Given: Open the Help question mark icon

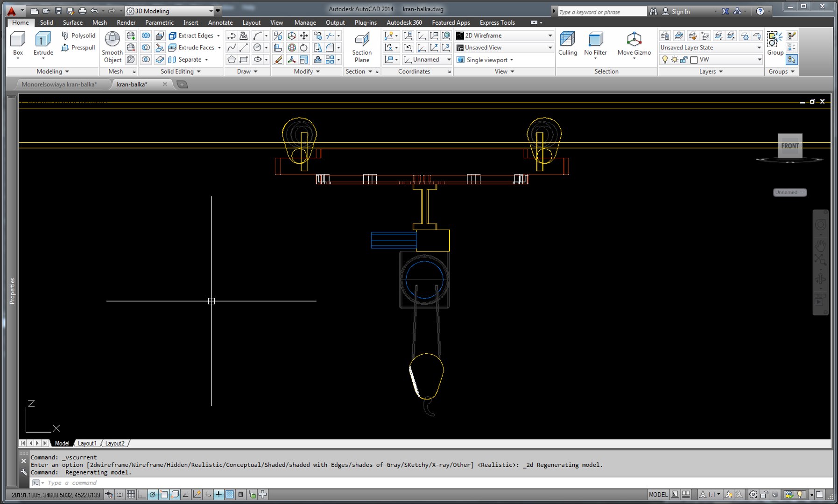Looking at the screenshot, I should (x=760, y=11).
